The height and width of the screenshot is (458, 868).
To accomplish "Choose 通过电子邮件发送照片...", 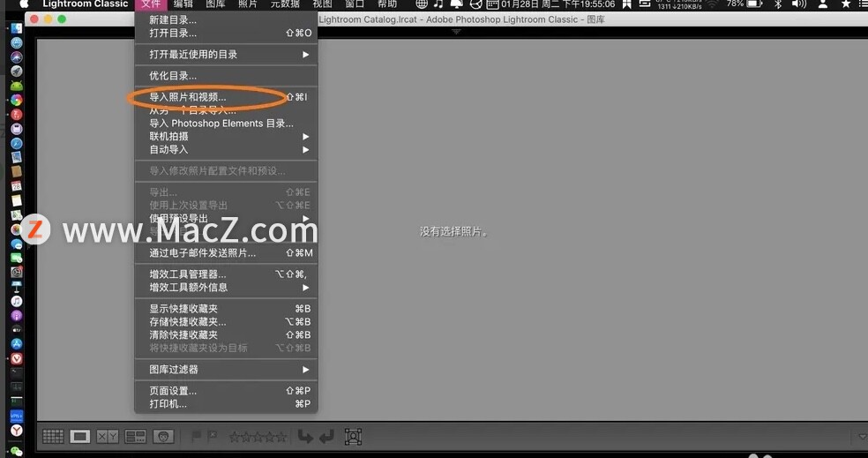I will 226,253.
